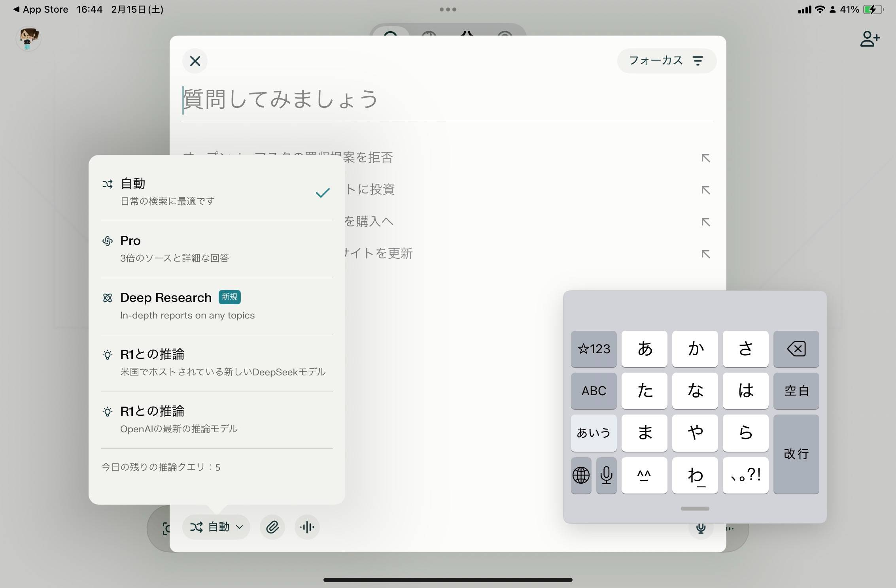Tap the あいう keyboard key

point(594,433)
